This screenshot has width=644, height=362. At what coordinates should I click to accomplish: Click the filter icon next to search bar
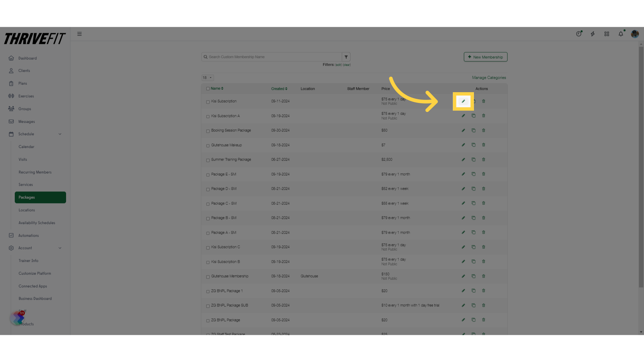pyautogui.click(x=346, y=57)
